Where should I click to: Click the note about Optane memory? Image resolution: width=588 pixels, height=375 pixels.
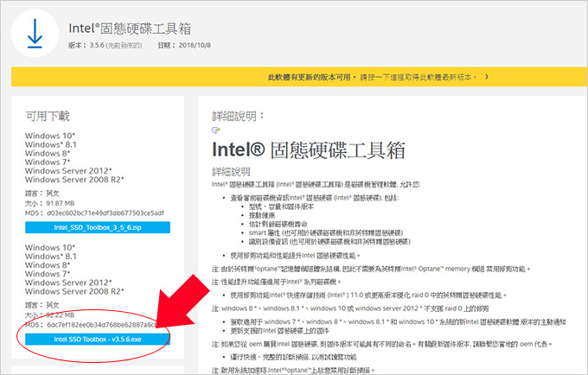pyautogui.click(x=371, y=269)
